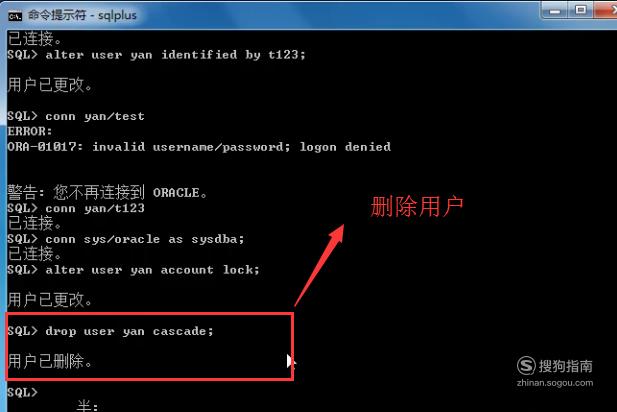Click the title bar text 命令提示符 - sqlplus

(x=82, y=15)
